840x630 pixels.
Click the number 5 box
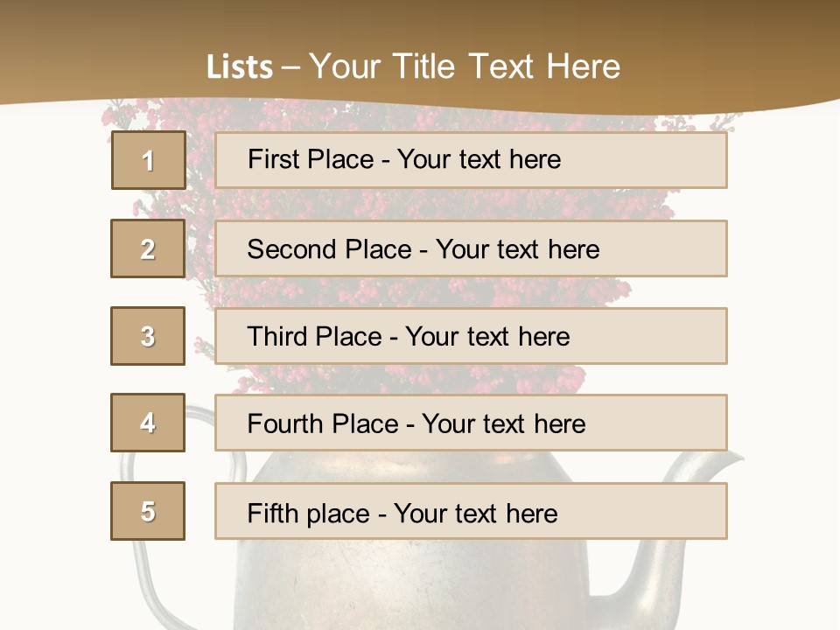(x=148, y=511)
